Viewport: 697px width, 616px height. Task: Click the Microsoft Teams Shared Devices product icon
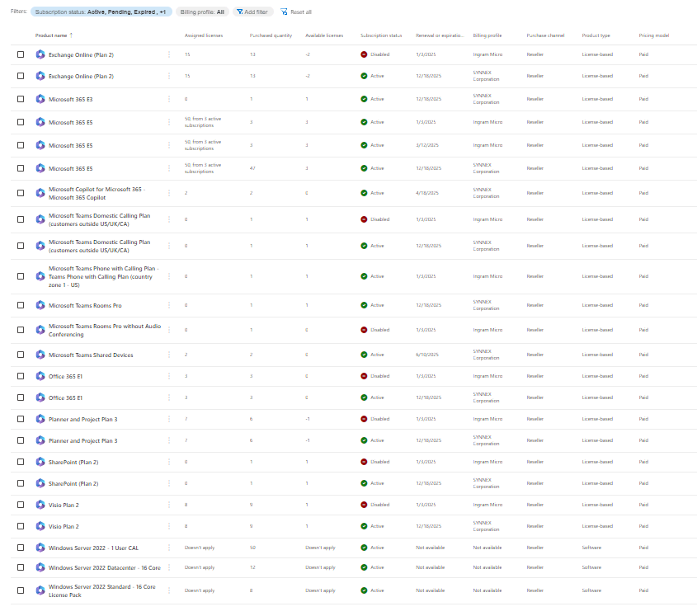pos(40,355)
